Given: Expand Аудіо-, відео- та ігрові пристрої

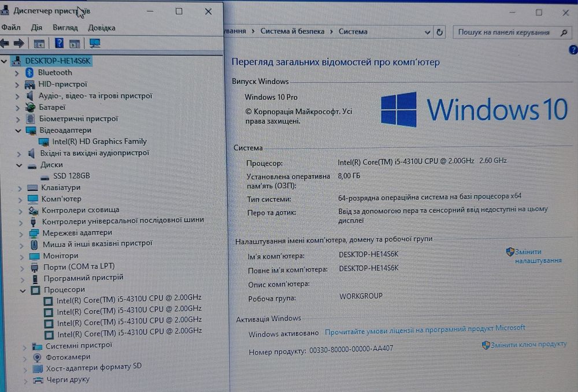Looking at the screenshot, I should point(17,96).
